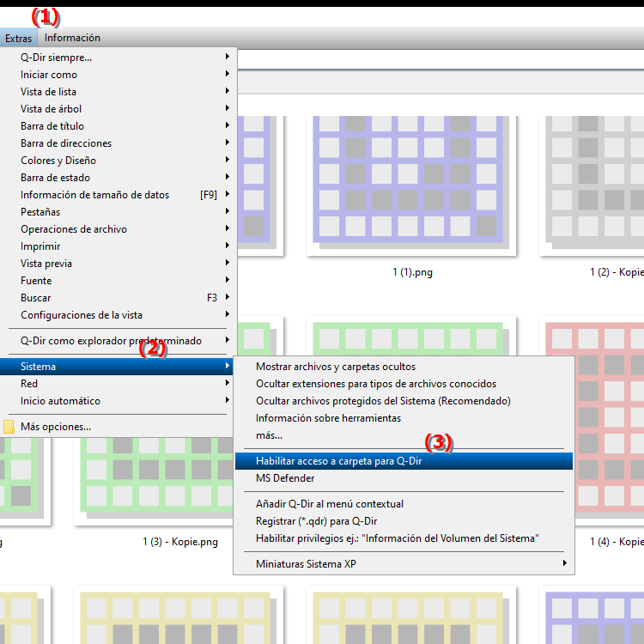Image resolution: width=644 pixels, height=644 pixels.
Task: Open the Iniciar como submenu
Action: point(118,75)
